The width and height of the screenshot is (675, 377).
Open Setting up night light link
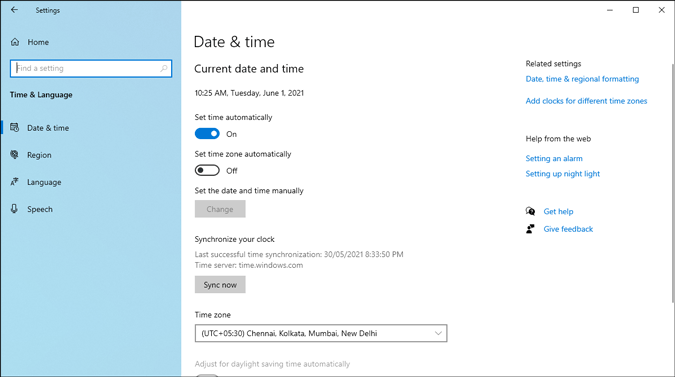pos(562,173)
